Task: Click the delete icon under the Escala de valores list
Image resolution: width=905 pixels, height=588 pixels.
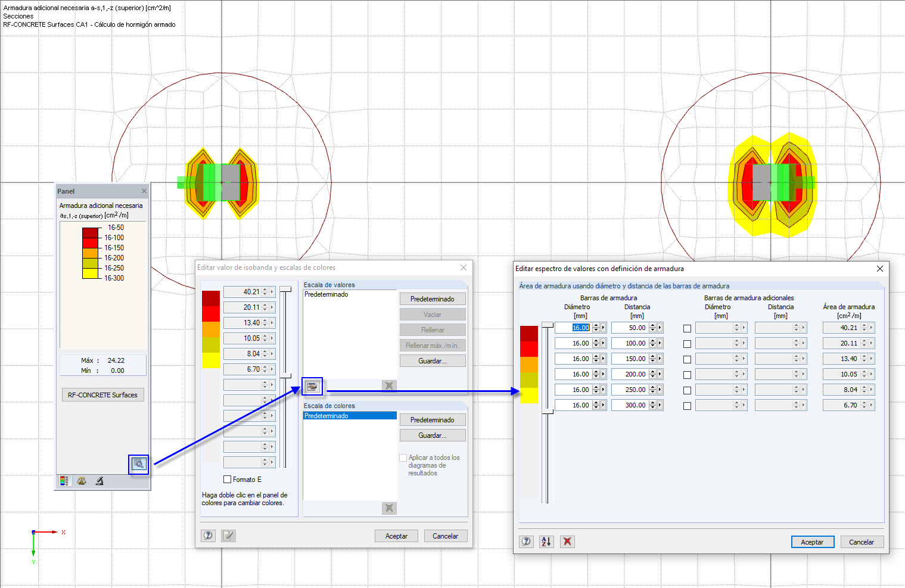Action: pos(389,386)
